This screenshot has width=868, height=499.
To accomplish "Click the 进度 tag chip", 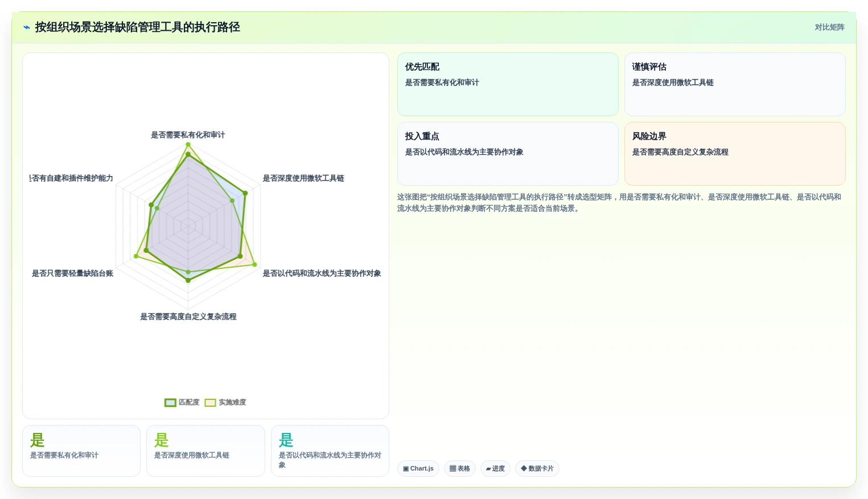I will 495,468.
